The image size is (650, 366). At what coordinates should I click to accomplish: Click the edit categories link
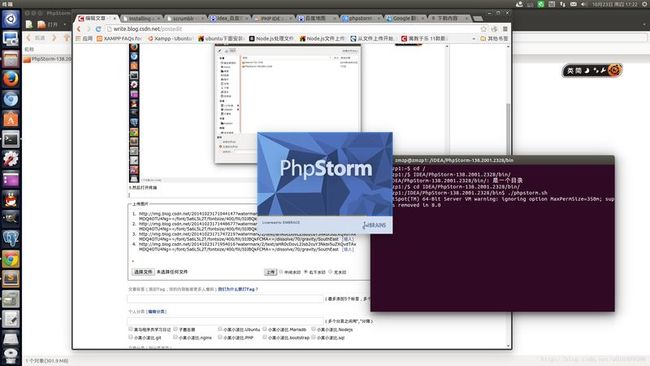coord(156,311)
